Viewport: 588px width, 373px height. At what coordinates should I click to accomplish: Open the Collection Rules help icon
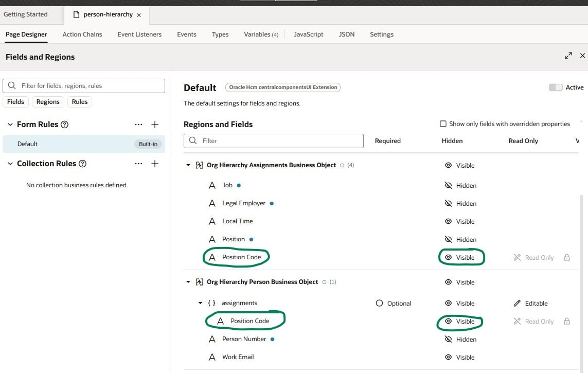[x=82, y=164]
